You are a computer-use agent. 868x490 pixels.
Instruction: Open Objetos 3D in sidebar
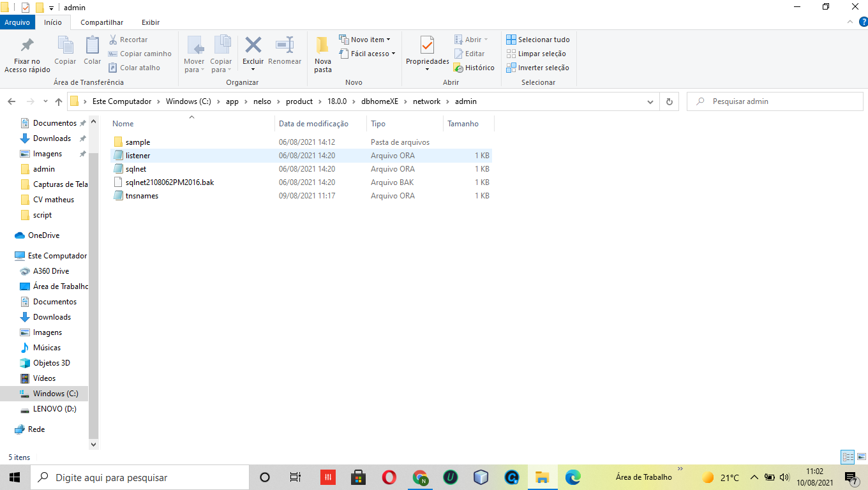pos(52,363)
